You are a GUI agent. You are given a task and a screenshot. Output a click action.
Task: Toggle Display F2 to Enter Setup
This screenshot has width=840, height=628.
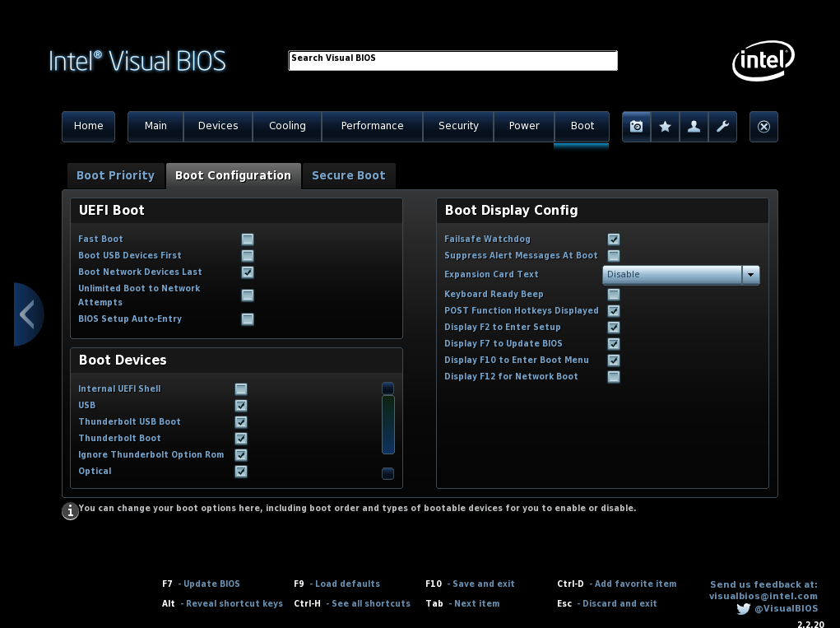pos(614,328)
